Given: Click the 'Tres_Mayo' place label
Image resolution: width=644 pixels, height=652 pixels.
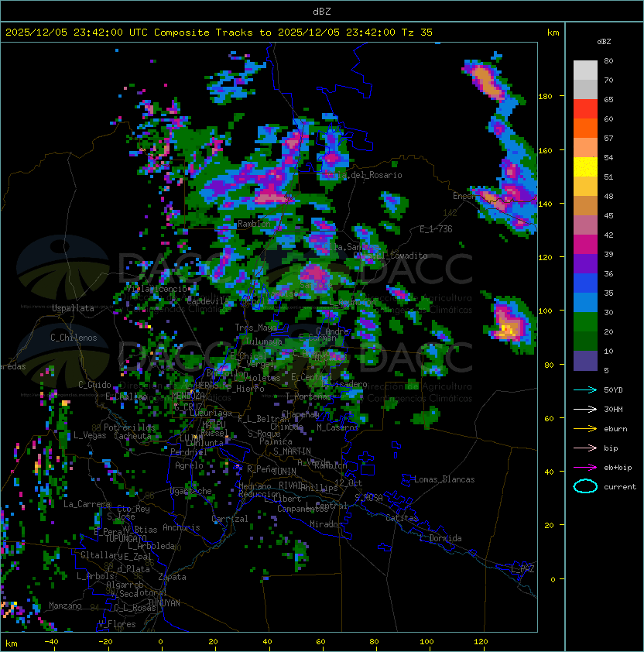Looking at the screenshot, I should coord(255,328).
